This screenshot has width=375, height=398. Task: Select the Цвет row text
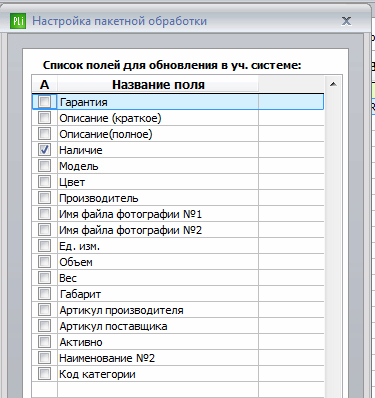72,182
